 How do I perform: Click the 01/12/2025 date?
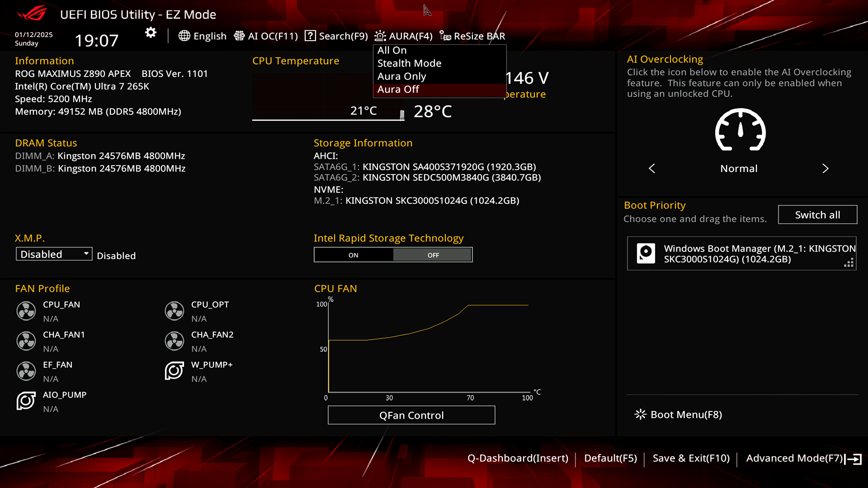pyautogui.click(x=34, y=35)
